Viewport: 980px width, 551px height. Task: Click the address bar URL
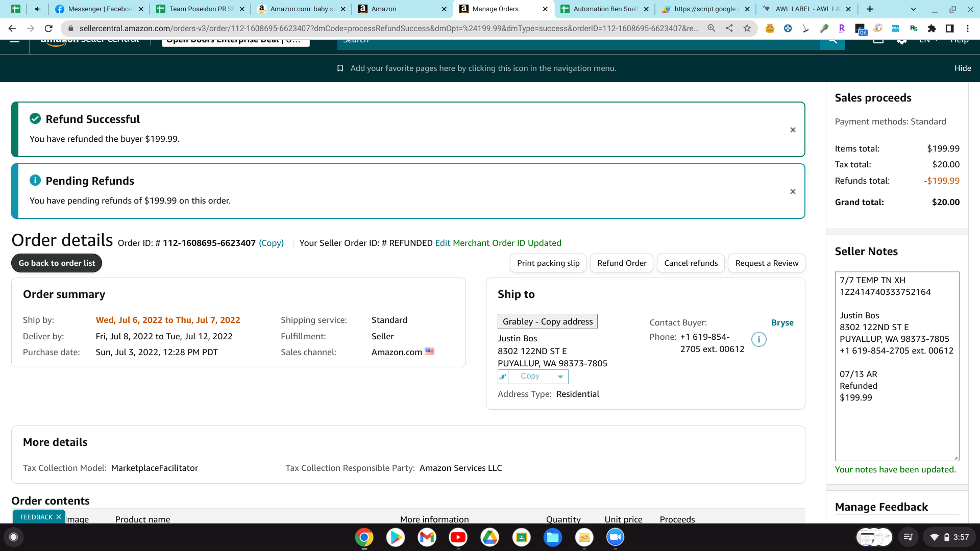coord(389,29)
